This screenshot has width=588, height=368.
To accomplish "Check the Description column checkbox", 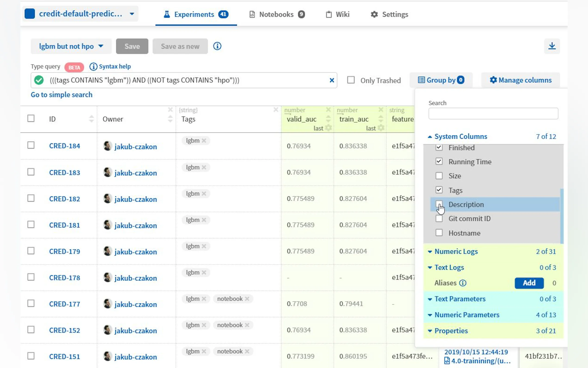I will 439,204.
